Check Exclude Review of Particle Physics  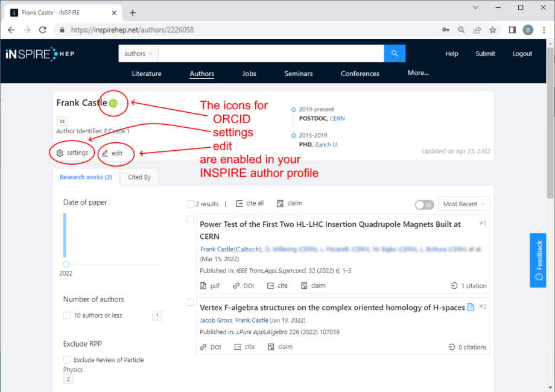pyautogui.click(x=67, y=360)
